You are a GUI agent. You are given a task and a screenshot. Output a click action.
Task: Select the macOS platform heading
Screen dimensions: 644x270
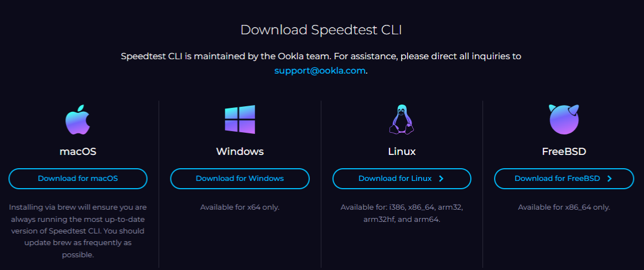point(77,151)
